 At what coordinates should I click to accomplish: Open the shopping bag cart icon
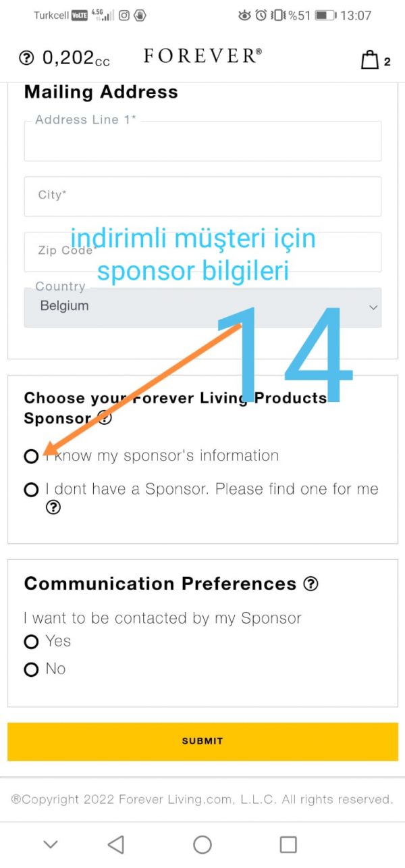pos(370,60)
